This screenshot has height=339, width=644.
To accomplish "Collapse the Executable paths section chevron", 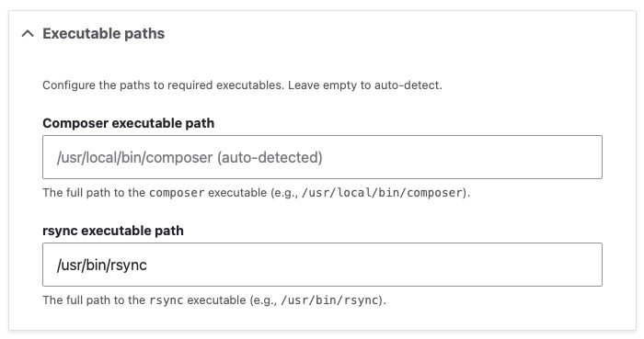I will click(28, 34).
